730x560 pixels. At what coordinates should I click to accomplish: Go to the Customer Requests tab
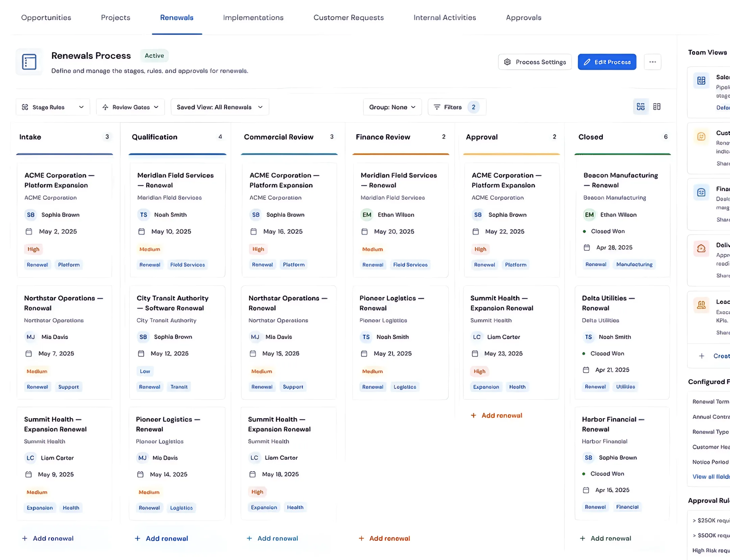click(x=349, y=18)
